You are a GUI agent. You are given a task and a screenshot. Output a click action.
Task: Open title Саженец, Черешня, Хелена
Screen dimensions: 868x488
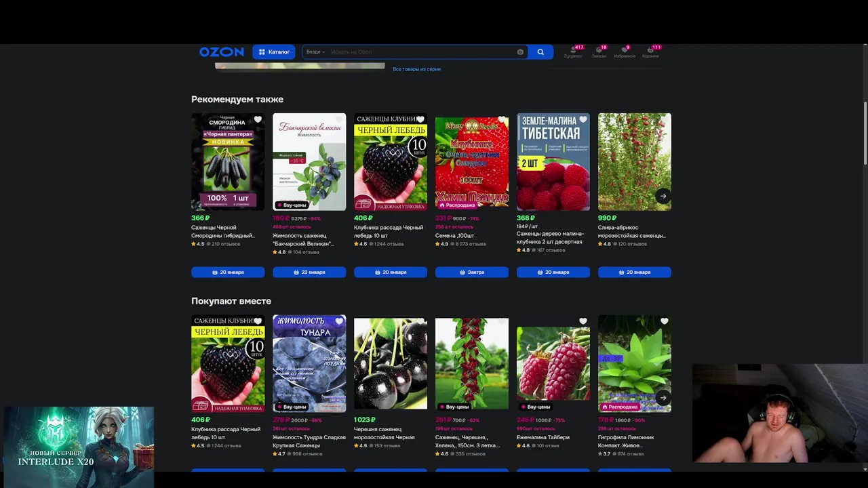click(x=468, y=441)
